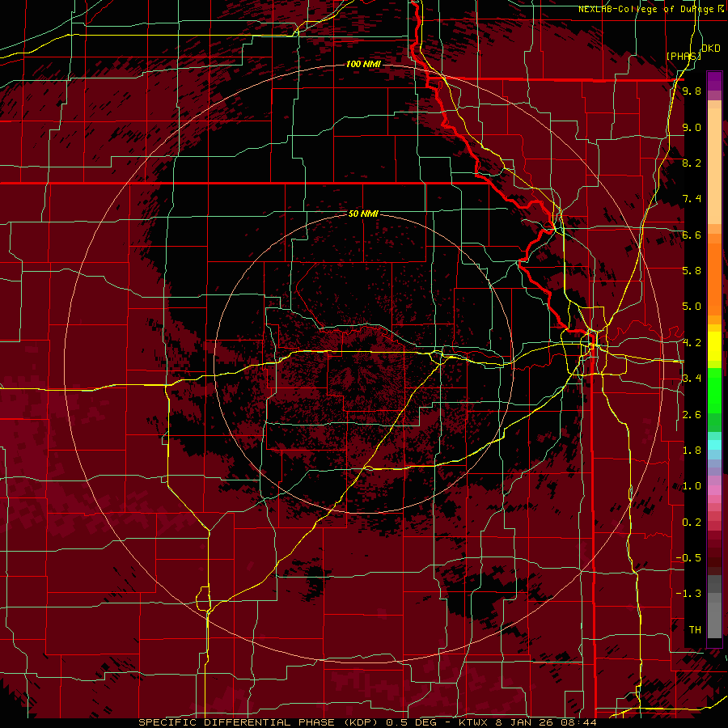The height and width of the screenshot is (728, 728).
Task: Click the -1.3 value on the color scale
Action: pos(689,594)
